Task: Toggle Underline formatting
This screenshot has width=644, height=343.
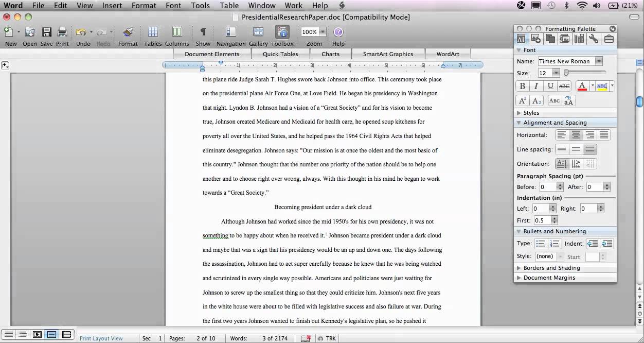Action: (550, 86)
